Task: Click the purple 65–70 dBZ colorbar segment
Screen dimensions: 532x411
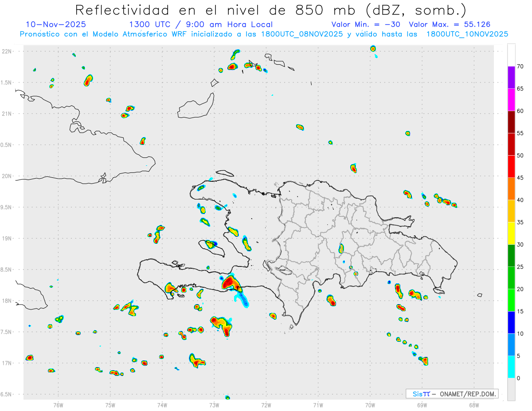Action: 511,78
